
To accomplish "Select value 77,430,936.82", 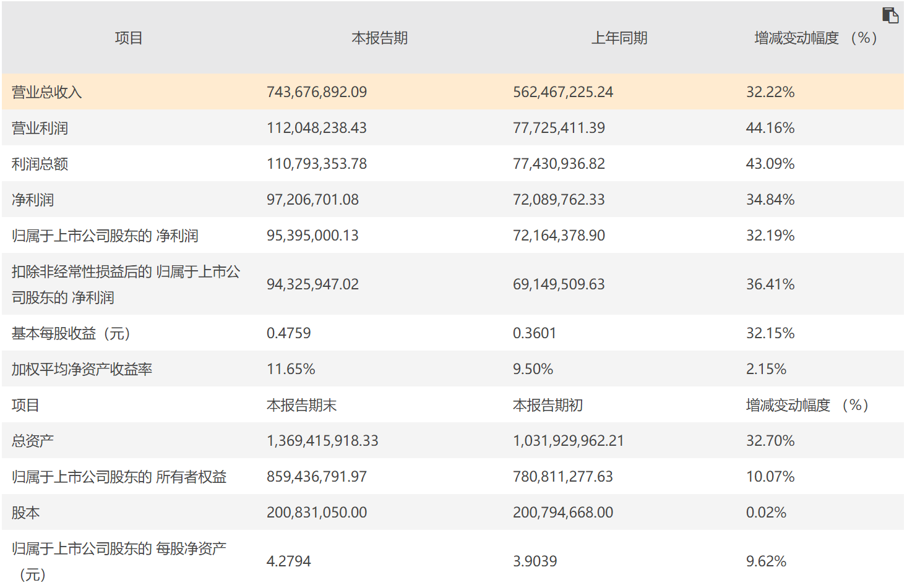I will click(559, 164).
